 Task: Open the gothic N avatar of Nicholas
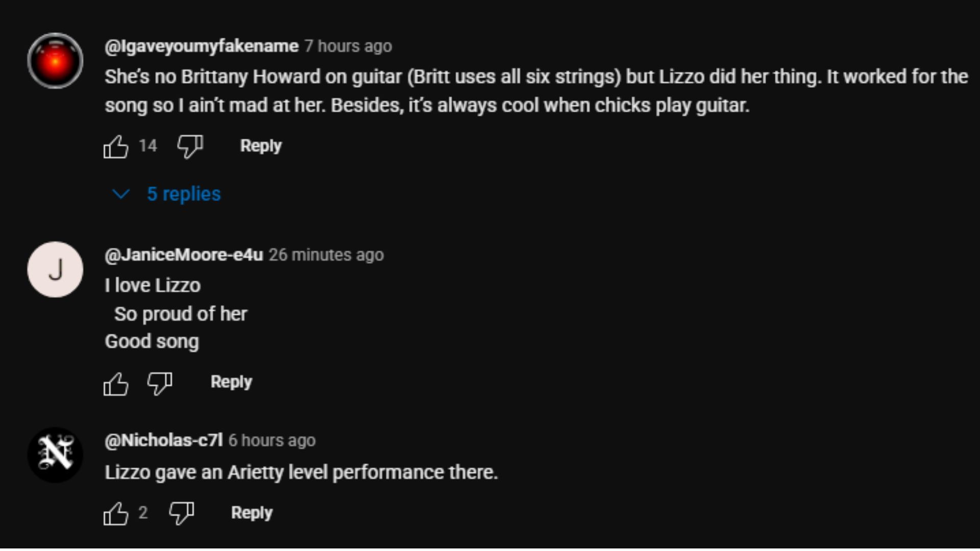click(x=55, y=455)
